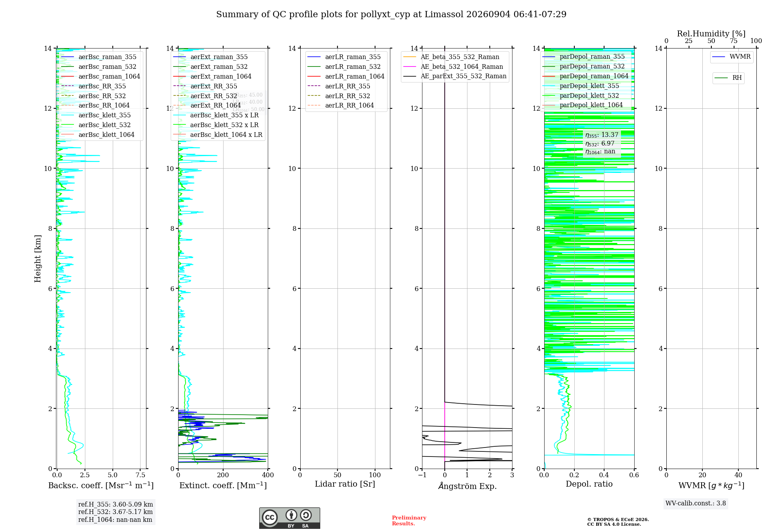Viewport: 783px width, 532px height.
Task: Select legend entry aerExt_raman_355
Action: 210,57
